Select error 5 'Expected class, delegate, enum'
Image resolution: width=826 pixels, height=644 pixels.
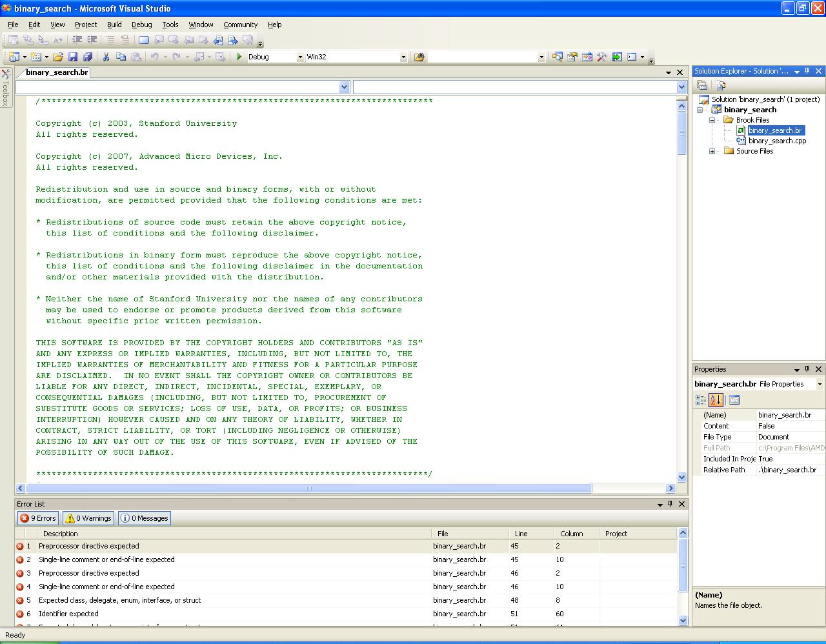coord(346,600)
